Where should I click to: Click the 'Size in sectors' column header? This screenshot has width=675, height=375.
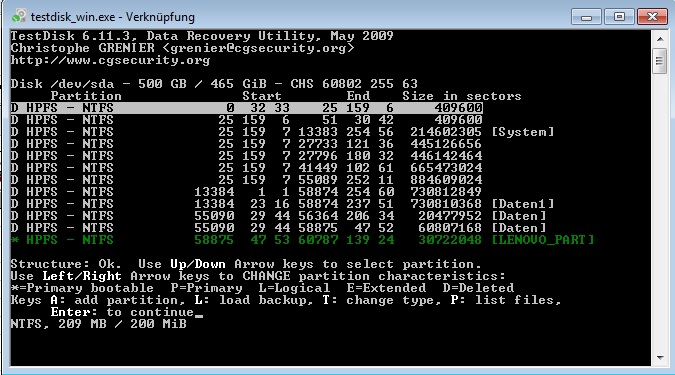pyautogui.click(x=462, y=96)
